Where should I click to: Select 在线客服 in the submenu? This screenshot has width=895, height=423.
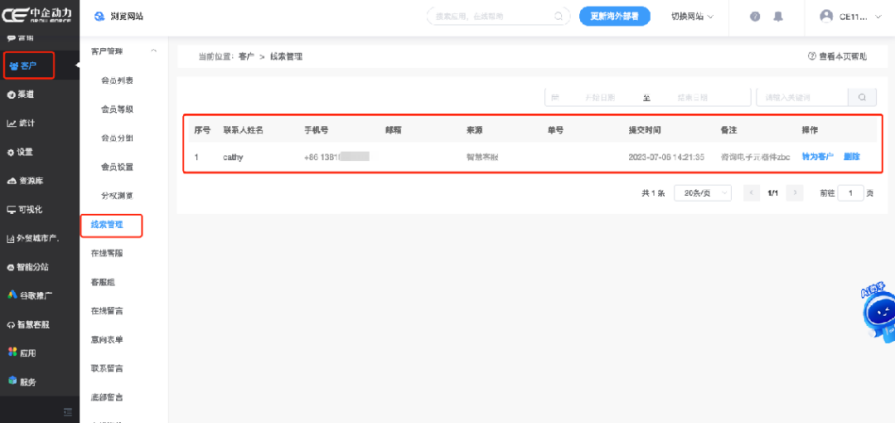click(x=107, y=253)
